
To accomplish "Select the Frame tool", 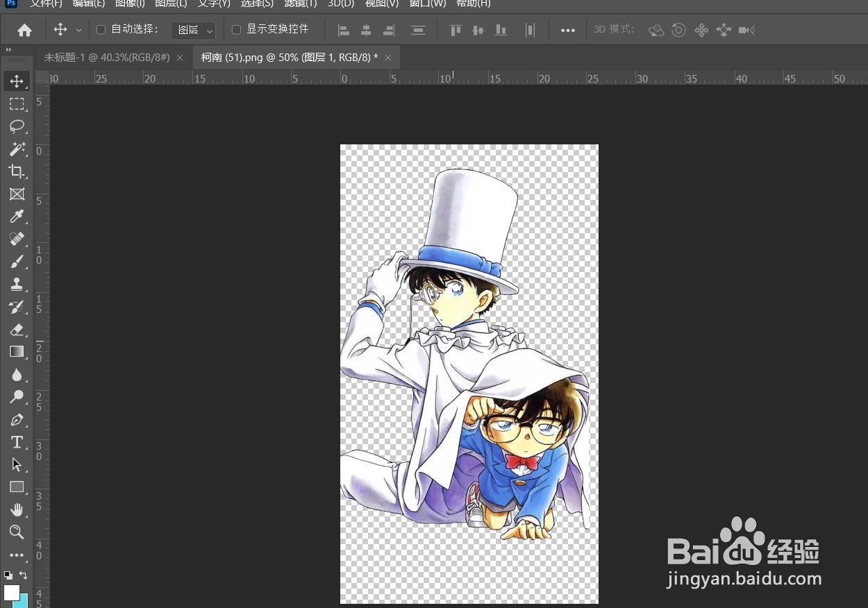I will coord(17,194).
